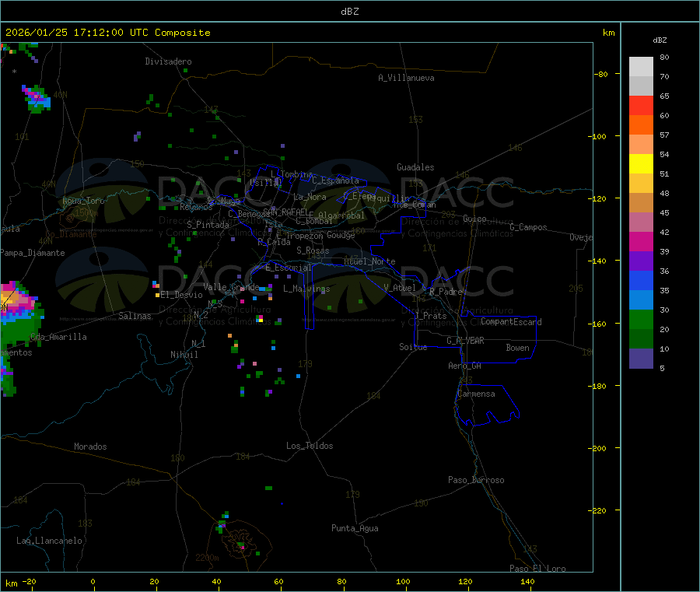Screen dimensions: 700x592
Task: Select the yellow swatch in the dBZ legend
Action: (x=641, y=164)
